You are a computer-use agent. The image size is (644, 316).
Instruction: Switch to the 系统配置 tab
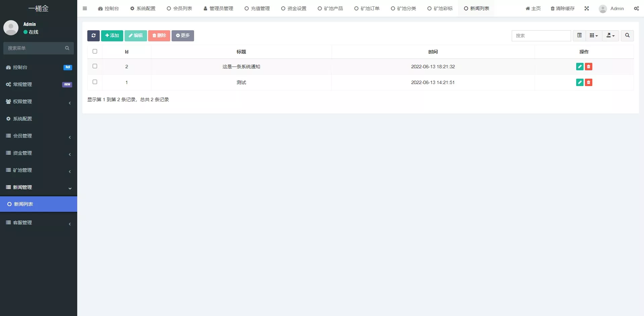point(143,8)
